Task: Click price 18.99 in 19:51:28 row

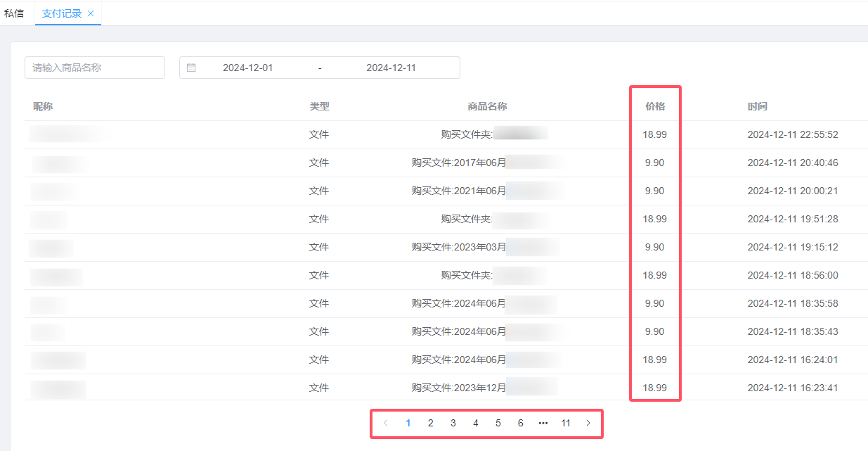Action: tap(655, 219)
